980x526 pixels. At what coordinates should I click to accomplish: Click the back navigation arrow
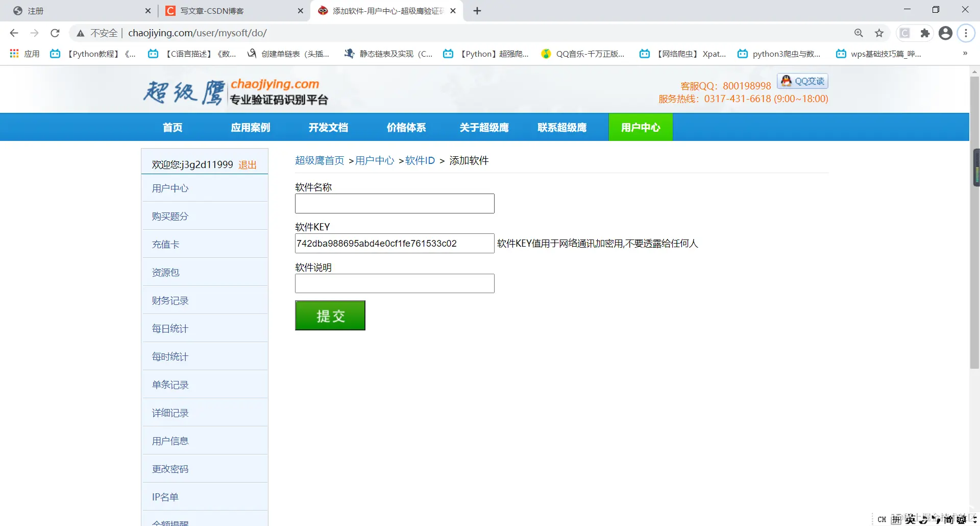[x=14, y=33]
